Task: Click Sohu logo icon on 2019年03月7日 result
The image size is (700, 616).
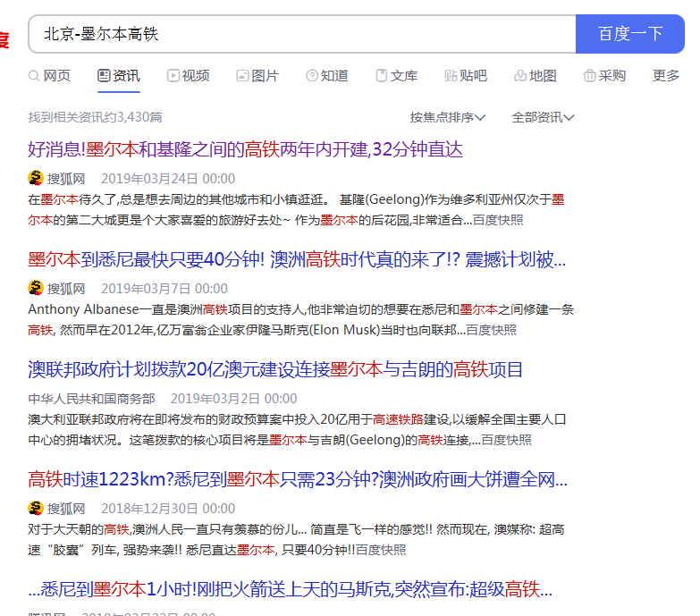Action: tap(35, 288)
